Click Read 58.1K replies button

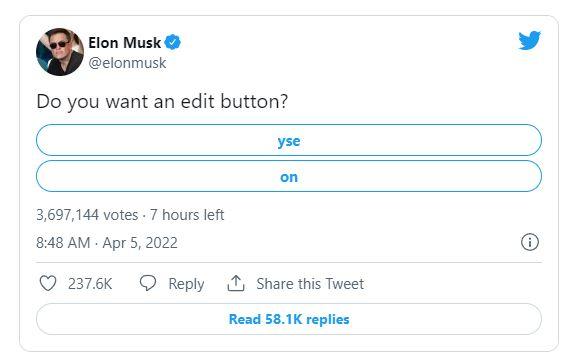point(289,319)
